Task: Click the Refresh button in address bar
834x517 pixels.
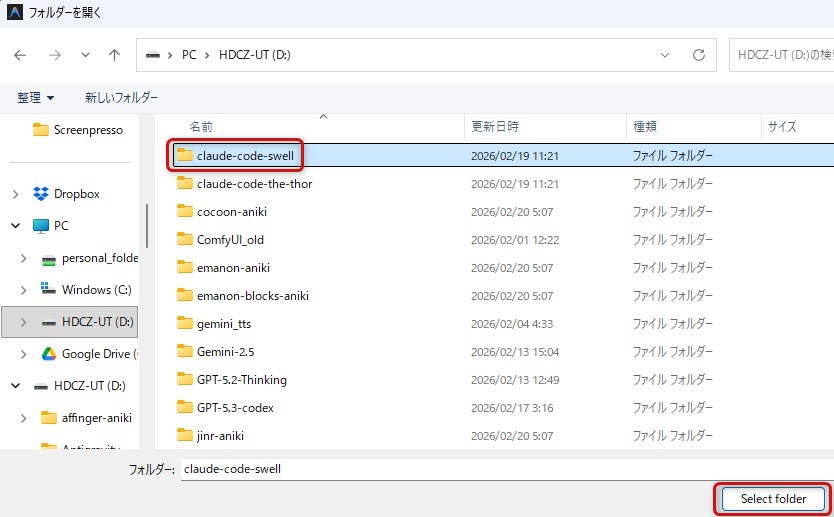Action: [x=699, y=55]
